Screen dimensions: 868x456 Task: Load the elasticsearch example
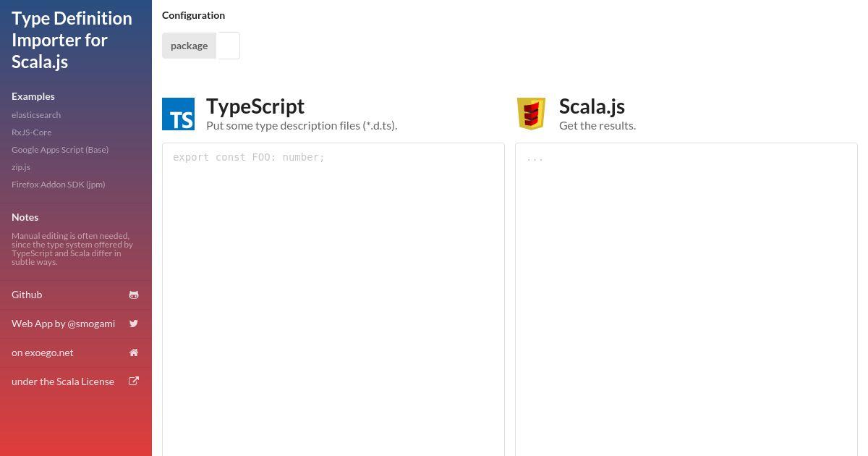pyautogui.click(x=36, y=115)
